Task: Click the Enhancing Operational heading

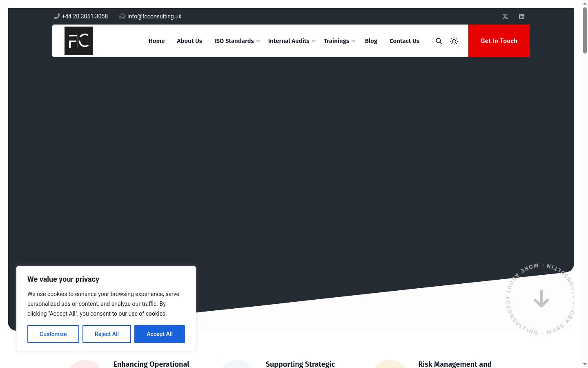Action: coord(151,364)
